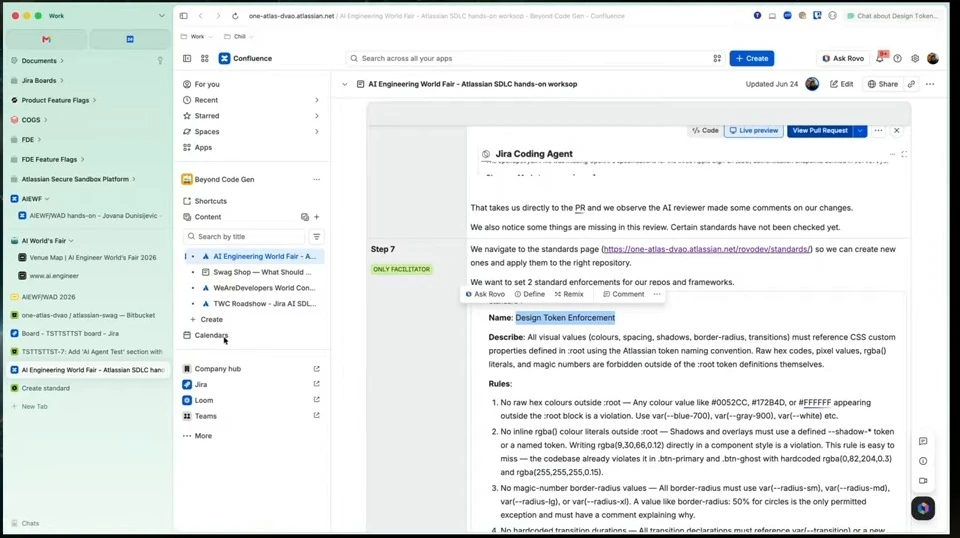Open the Calendars item
This screenshot has height=538, width=960.
coord(211,335)
